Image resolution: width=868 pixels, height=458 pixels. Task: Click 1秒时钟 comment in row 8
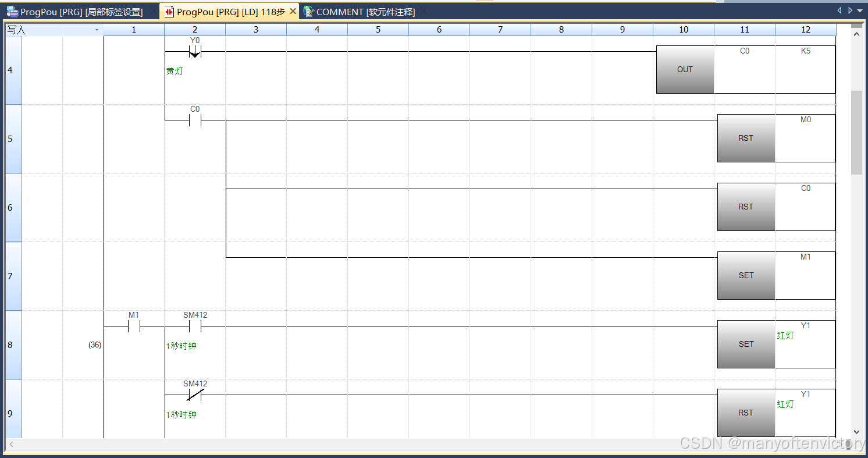click(182, 346)
